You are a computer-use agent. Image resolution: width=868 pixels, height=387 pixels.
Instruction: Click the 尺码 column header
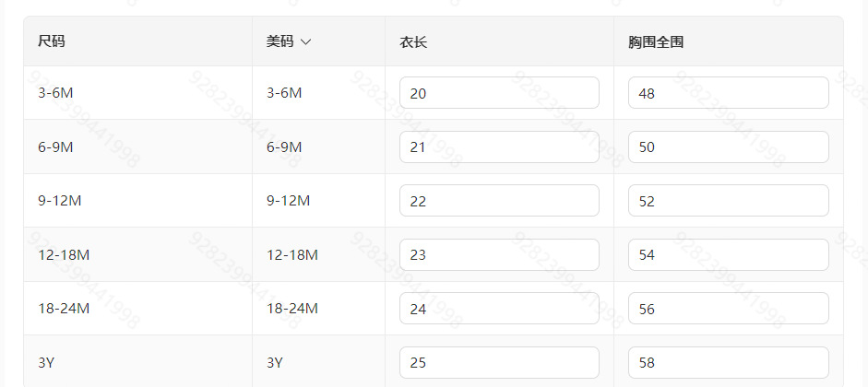click(52, 41)
